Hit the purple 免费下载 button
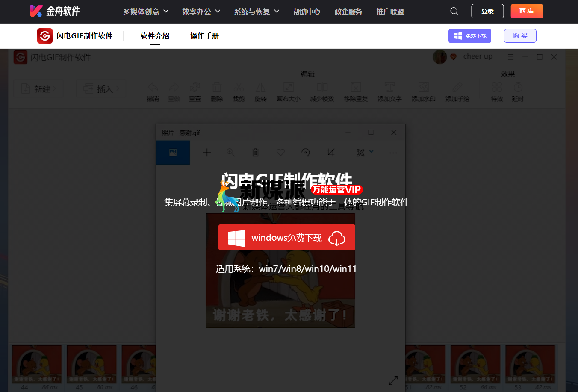Image resolution: width=578 pixels, height=392 pixels. pyautogui.click(x=470, y=36)
